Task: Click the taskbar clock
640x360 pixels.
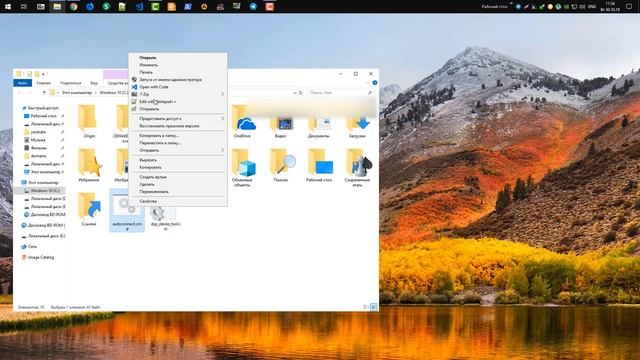Action: [x=611, y=6]
